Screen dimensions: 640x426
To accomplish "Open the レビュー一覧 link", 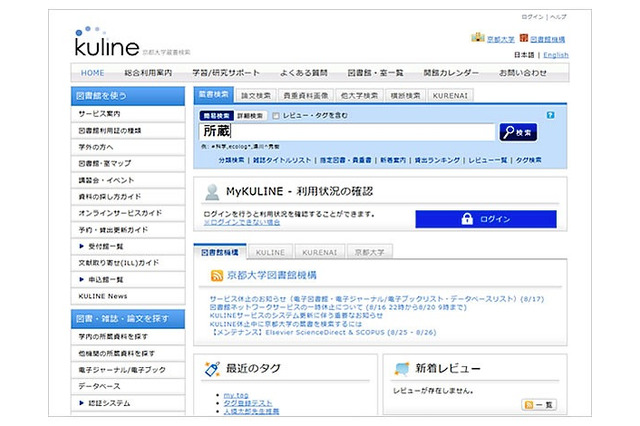I will [487, 160].
